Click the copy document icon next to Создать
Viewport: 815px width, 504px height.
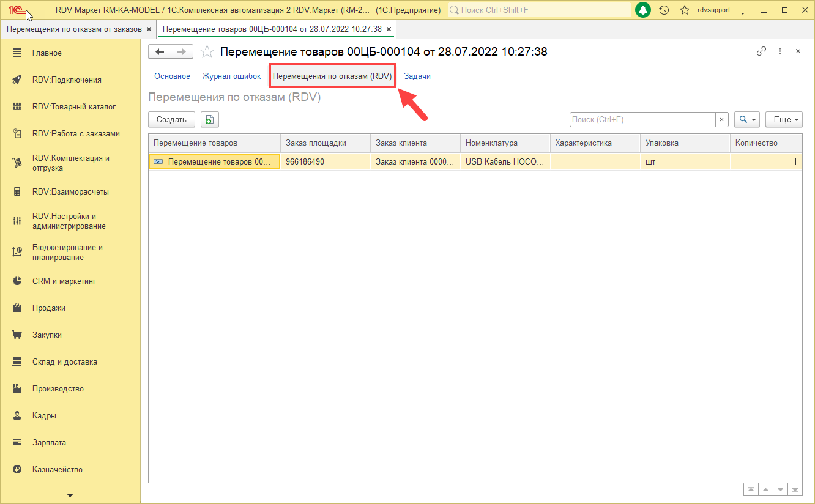click(209, 120)
